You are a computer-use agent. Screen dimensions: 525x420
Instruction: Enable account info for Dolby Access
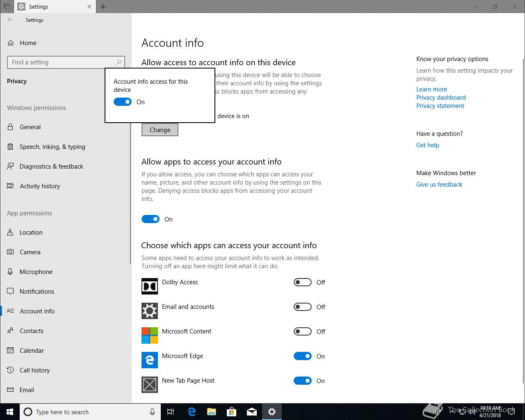click(x=303, y=283)
